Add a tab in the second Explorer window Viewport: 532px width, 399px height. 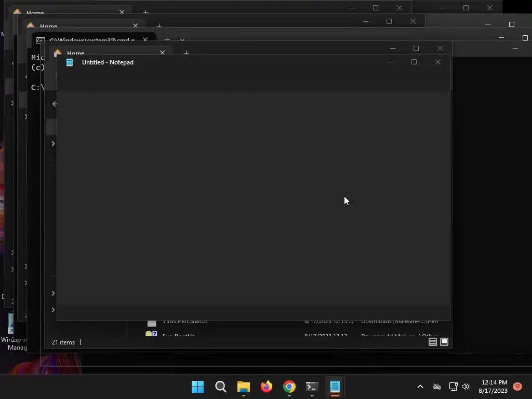point(159,26)
